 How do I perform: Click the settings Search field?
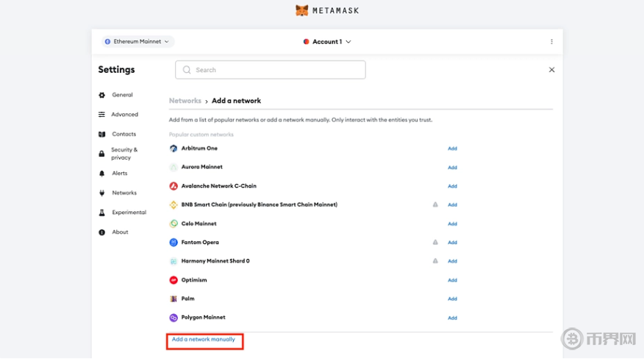pyautogui.click(x=271, y=70)
